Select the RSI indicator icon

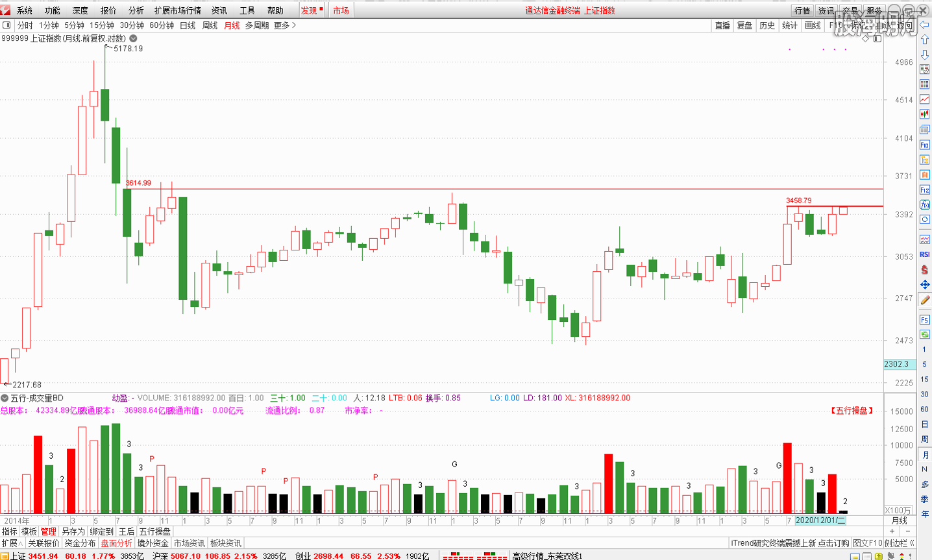[x=925, y=254]
